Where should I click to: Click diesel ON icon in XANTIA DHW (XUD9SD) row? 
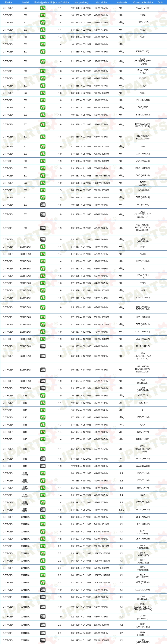point(43,617)
